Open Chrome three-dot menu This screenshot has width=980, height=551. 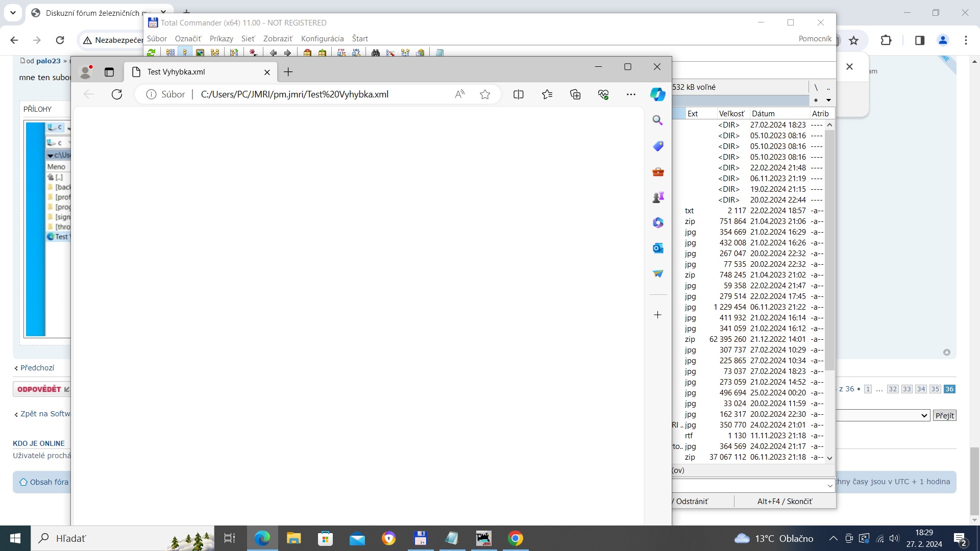(x=966, y=40)
